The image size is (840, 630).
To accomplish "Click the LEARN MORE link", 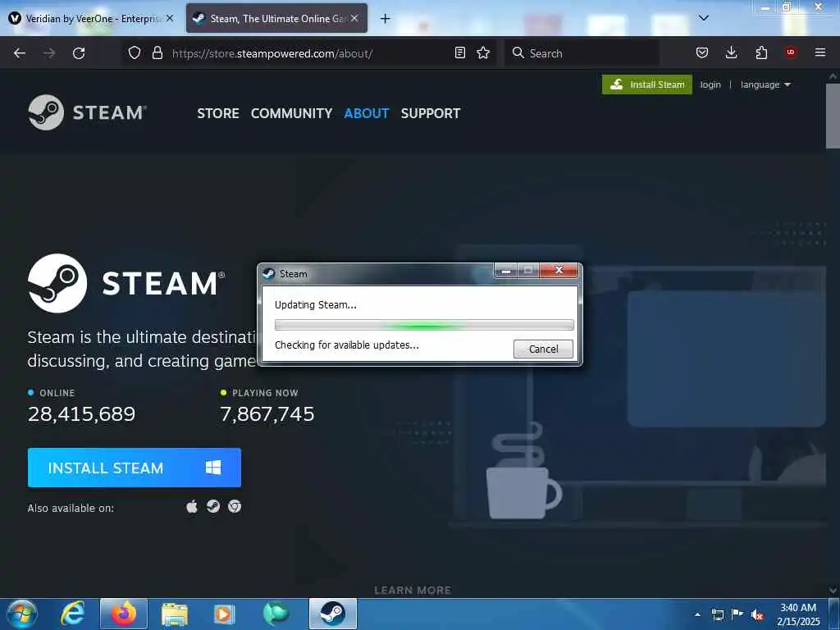I will tap(413, 591).
